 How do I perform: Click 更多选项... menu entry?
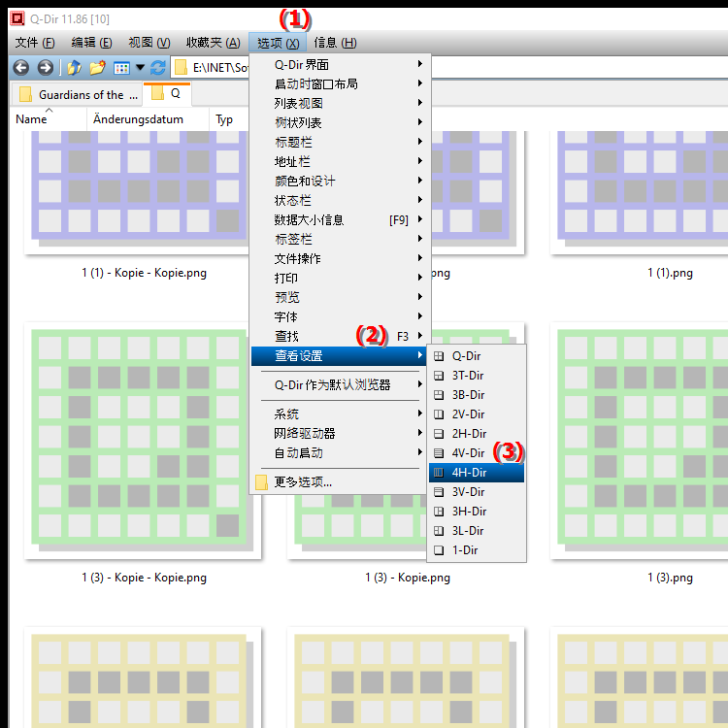click(x=339, y=482)
